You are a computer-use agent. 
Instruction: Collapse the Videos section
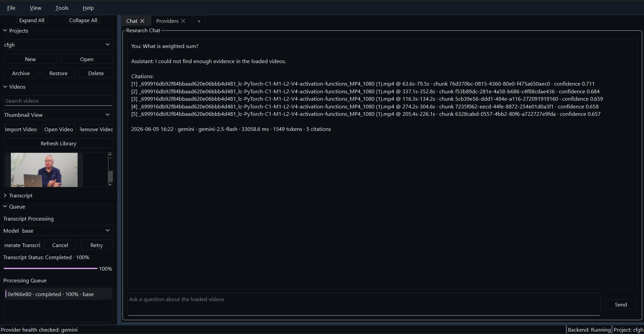click(x=5, y=87)
